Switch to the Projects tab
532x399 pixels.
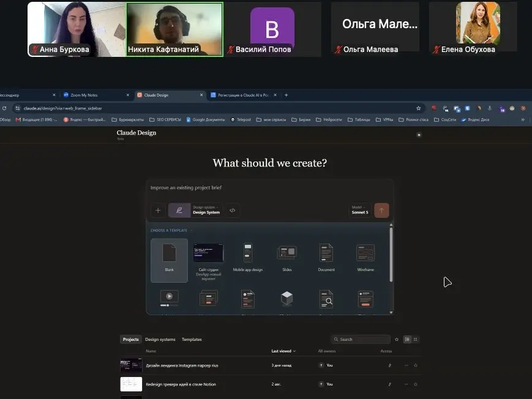(x=130, y=339)
